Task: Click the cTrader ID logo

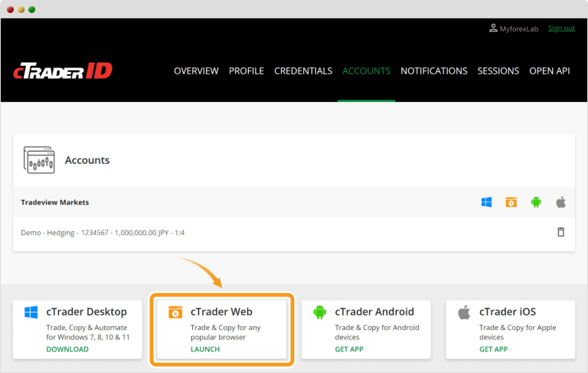Action: (63, 70)
